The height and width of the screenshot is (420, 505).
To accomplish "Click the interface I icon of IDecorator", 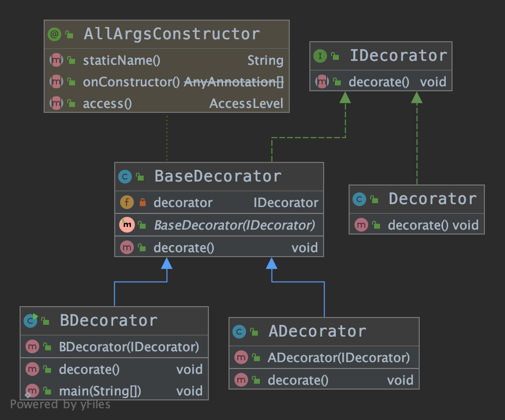I will (x=320, y=56).
